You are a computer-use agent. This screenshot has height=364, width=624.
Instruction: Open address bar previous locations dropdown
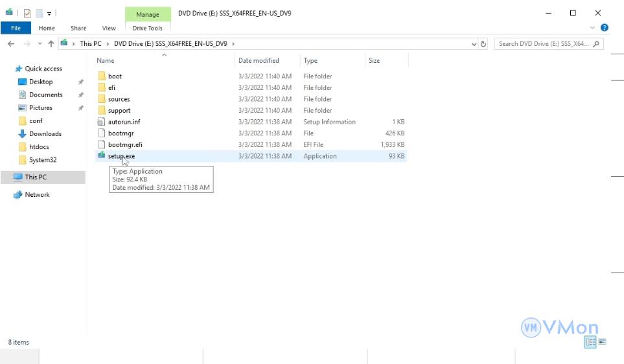point(474,44)
